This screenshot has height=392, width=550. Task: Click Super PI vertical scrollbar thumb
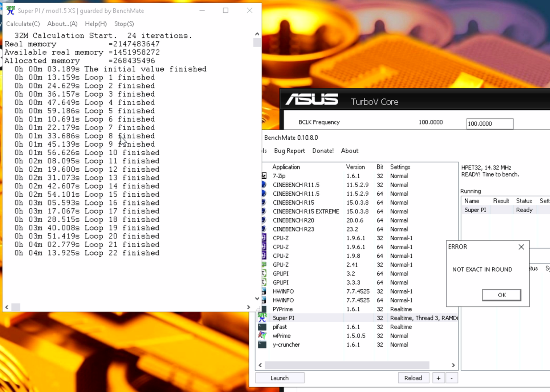pos(257,42)
